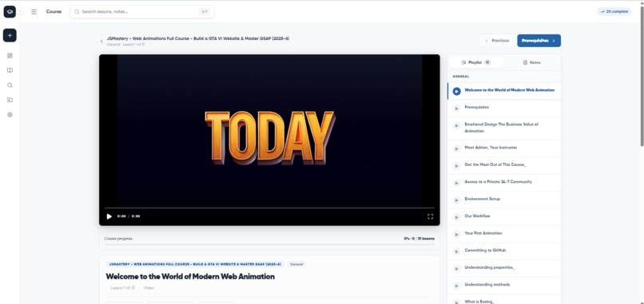Click the play icon beside Committing to GitHub
This screenshot has height=304, width=644.
point(456,251)
